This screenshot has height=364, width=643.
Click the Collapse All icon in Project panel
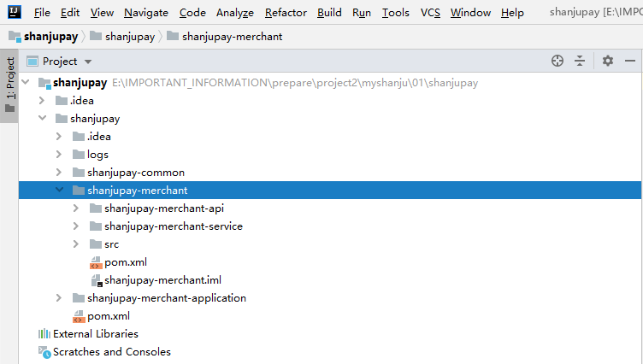pyautogui.click(x=580, y=61)
